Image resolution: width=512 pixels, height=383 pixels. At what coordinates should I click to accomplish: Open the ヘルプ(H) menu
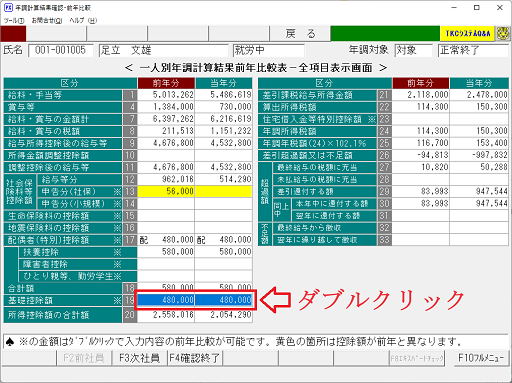(x=83, y=20)
